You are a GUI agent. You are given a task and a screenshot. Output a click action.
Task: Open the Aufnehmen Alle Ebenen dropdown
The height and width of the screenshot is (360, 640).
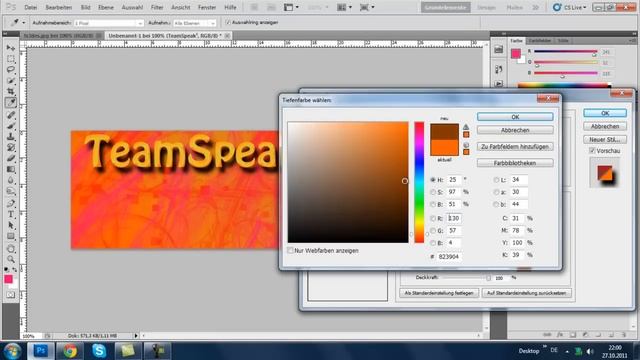194,23
